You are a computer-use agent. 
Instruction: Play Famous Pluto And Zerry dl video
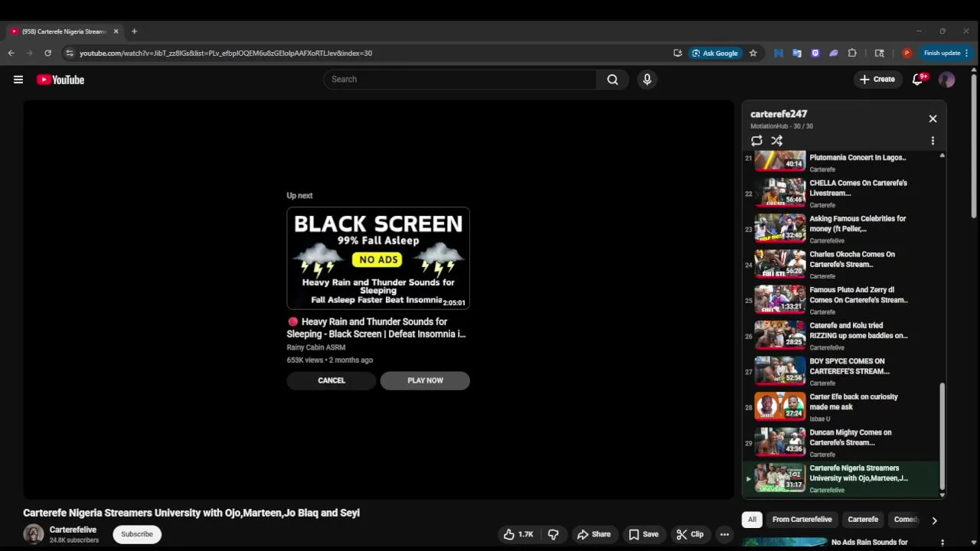842,300
